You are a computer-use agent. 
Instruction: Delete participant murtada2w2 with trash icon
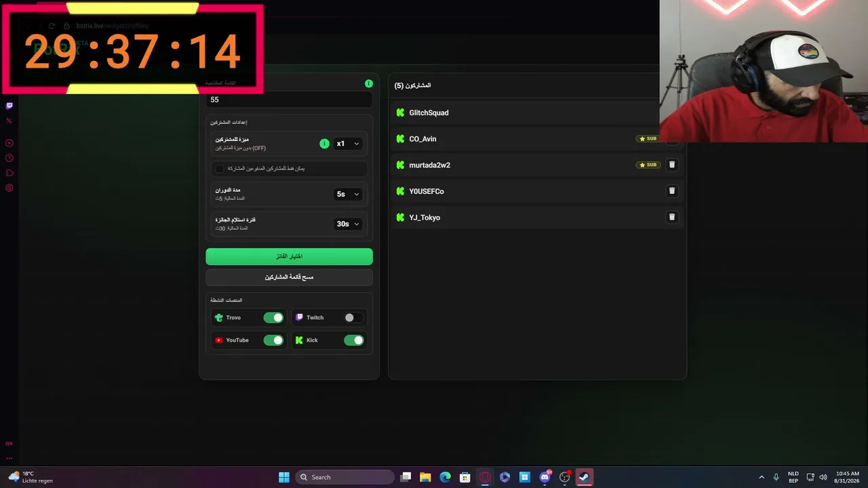coord(672,165)
